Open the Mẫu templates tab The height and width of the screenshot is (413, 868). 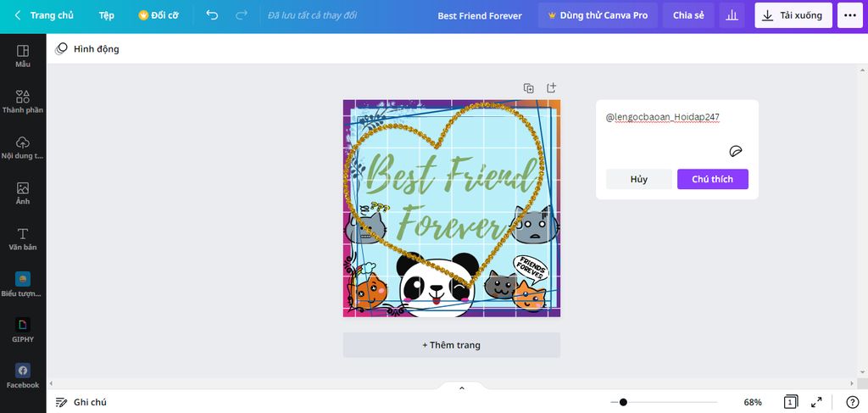point(23,57)
